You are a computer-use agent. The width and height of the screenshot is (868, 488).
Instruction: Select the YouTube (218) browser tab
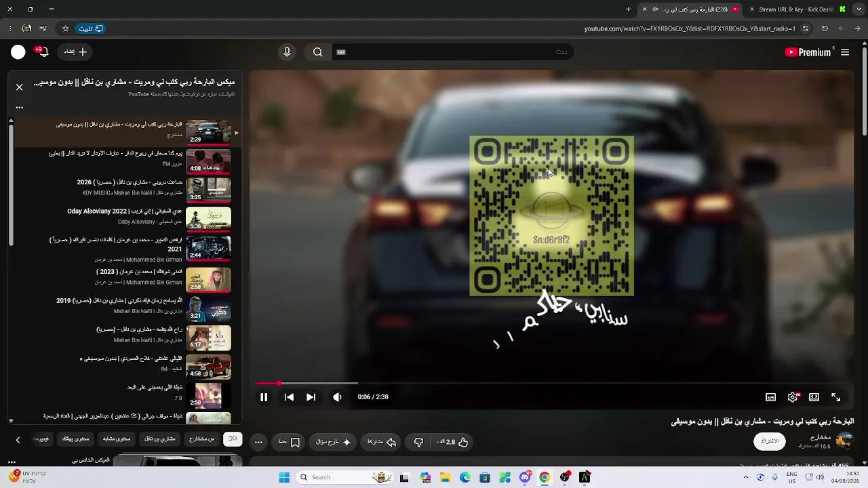tap(690, 9)
